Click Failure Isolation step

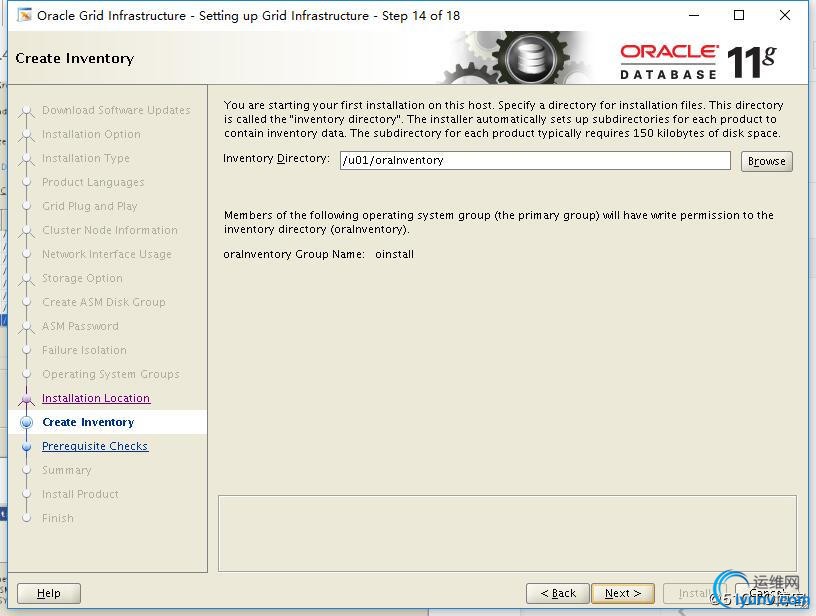(84, 350)
